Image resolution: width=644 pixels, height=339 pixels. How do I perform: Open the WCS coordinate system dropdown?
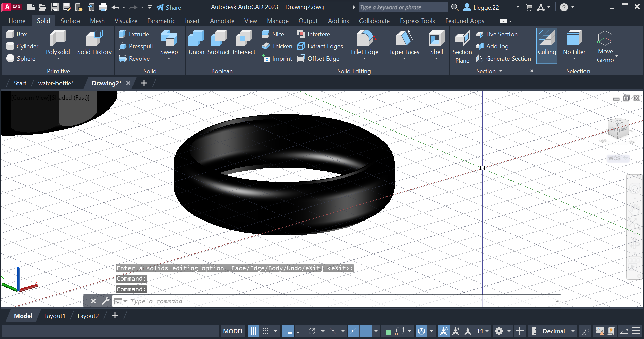pos(618,158)
